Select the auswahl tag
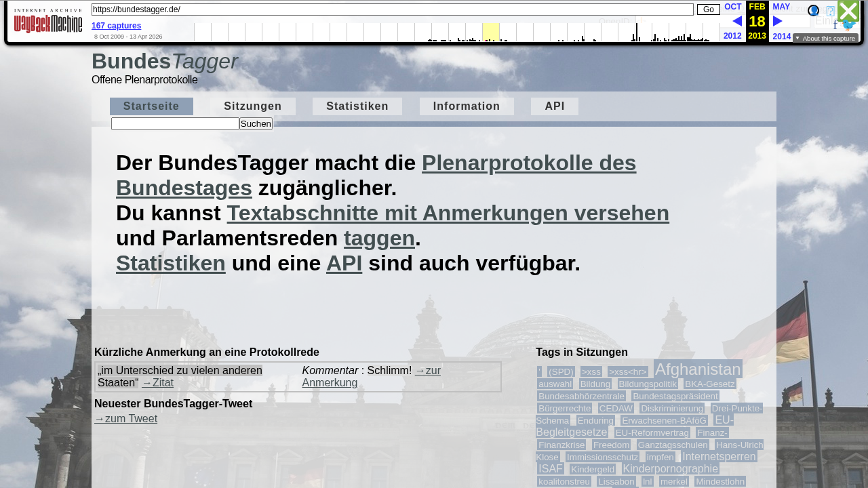868x488 pixels. pyautogui.click(x=555, y=384)
